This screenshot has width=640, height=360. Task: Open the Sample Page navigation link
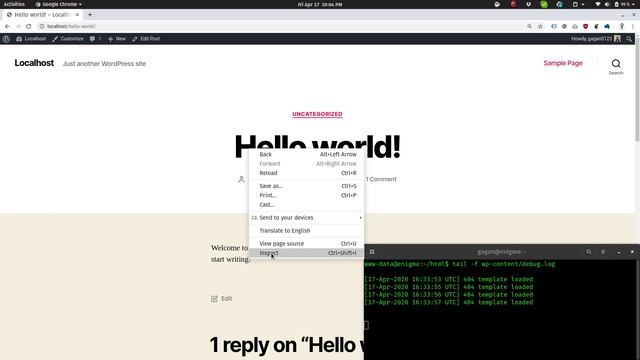pyautogui.click(x=563, y=63)
